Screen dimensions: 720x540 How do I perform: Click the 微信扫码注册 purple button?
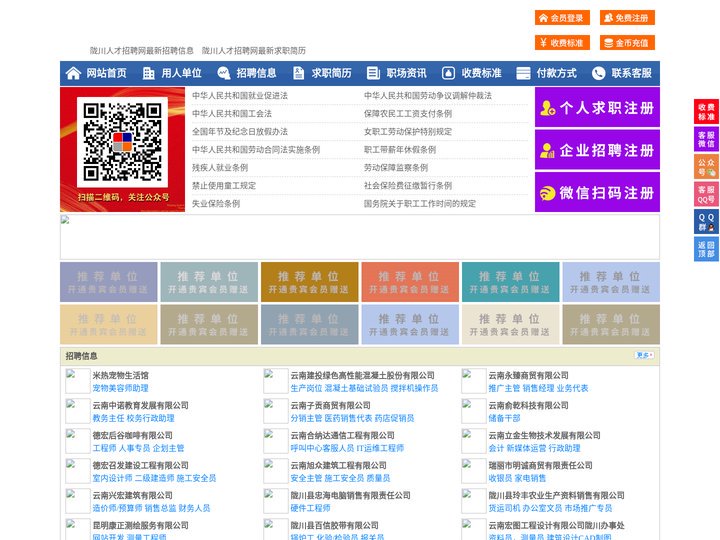coord(597,192)
